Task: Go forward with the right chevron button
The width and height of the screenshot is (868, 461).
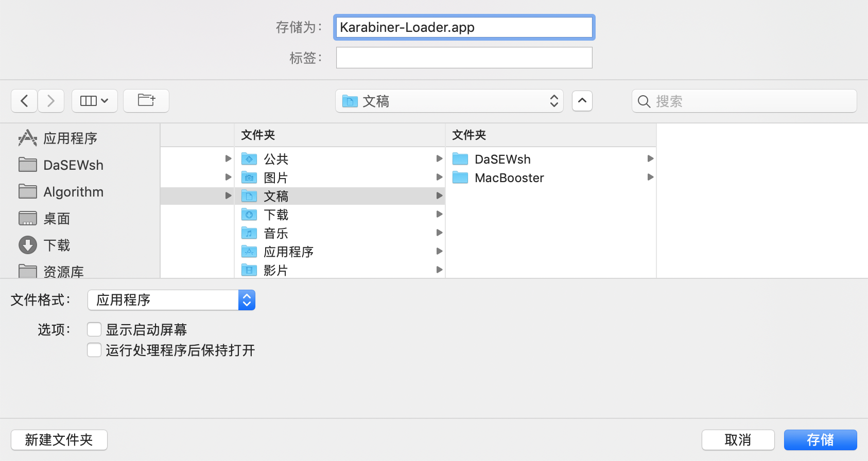Action: (x=50, y=101)
